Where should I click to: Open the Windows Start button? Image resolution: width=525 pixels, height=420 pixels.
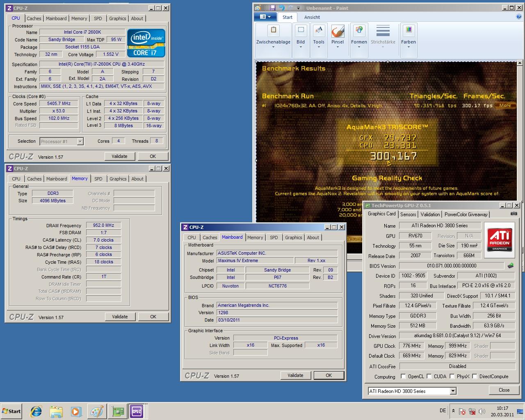11,411
